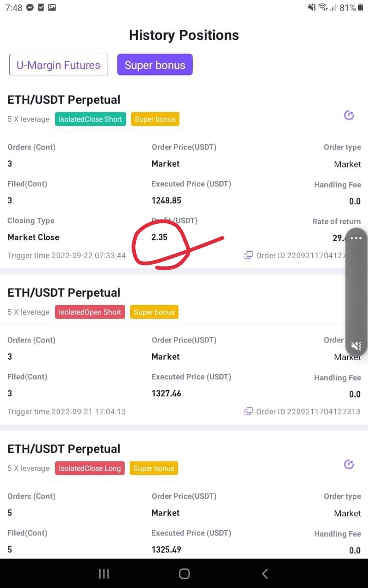Screen dimensions: 368x588
Task: Open first ETH/USDT Perpetual entry title
Action: point(64,100)
